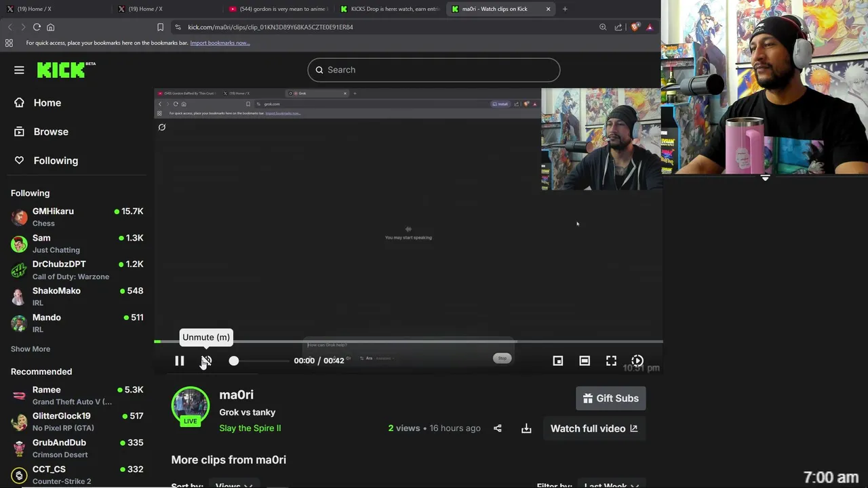Click the '16 hours ago' timestamp text
Screen dimensions: 868x488
pos(455,428)
